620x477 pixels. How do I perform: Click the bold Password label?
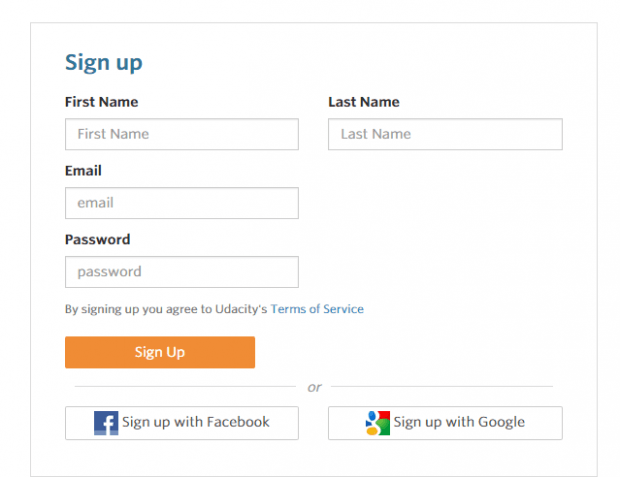pyautogui.click(x=98, y=240)
